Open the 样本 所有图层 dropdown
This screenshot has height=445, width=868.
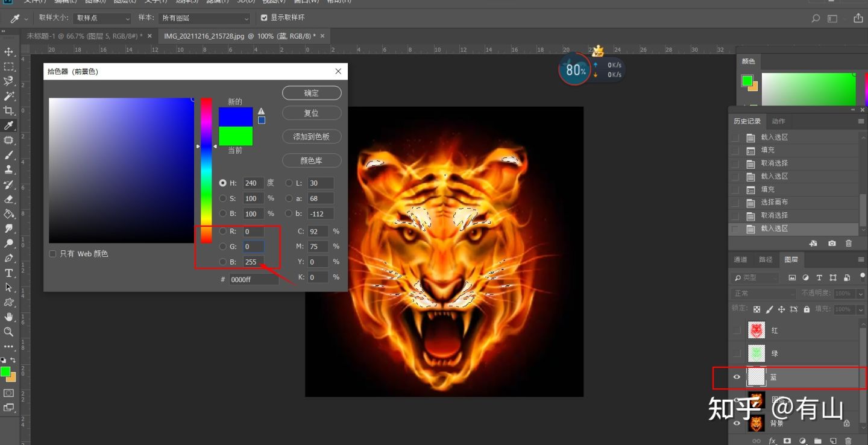pyautogui.click(x=204, y=19)
